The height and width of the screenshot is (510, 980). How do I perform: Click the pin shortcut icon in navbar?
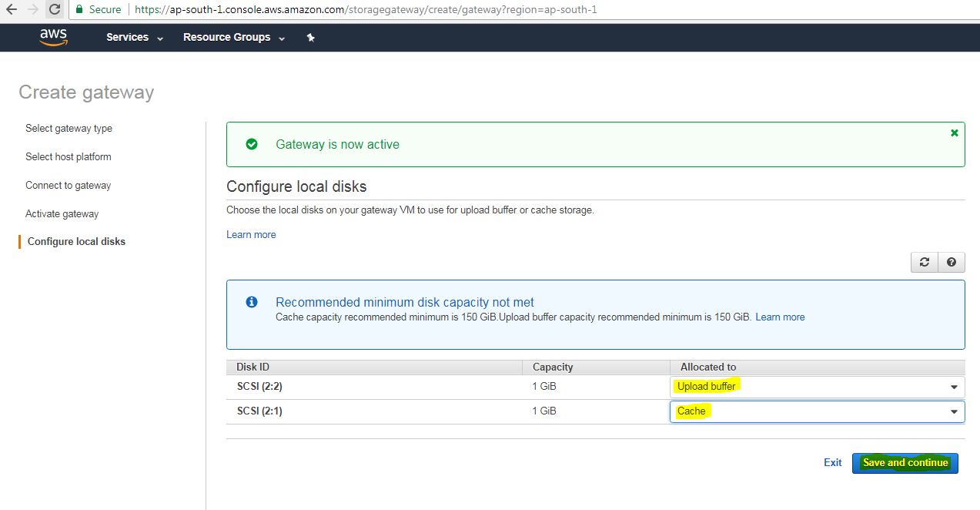pos(310,38)
